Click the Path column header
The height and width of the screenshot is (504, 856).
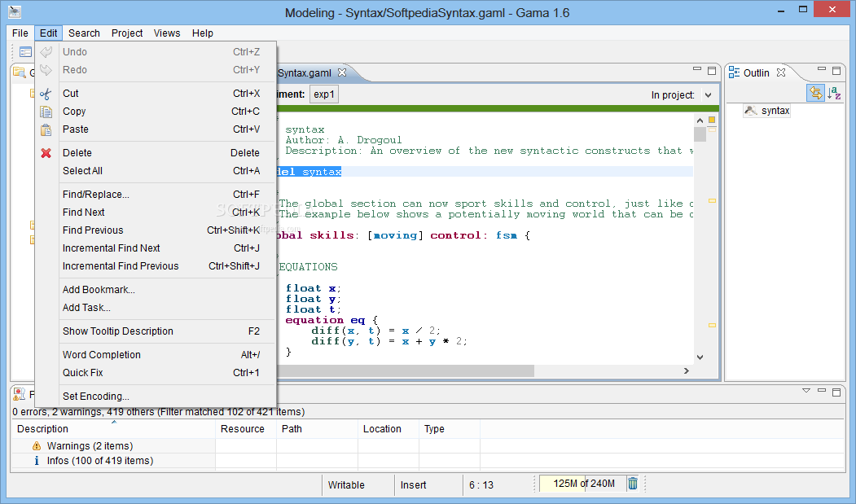click(317, 428)
